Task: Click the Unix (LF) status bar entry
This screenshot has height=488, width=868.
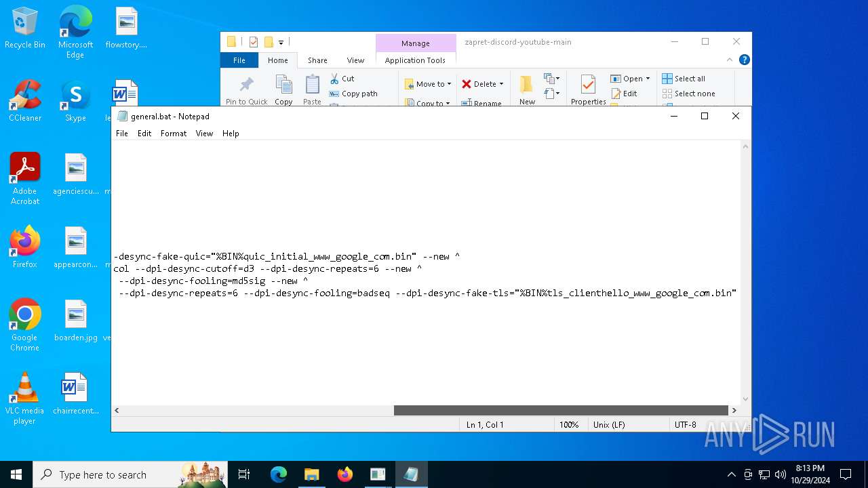Action: pos(609,425)
